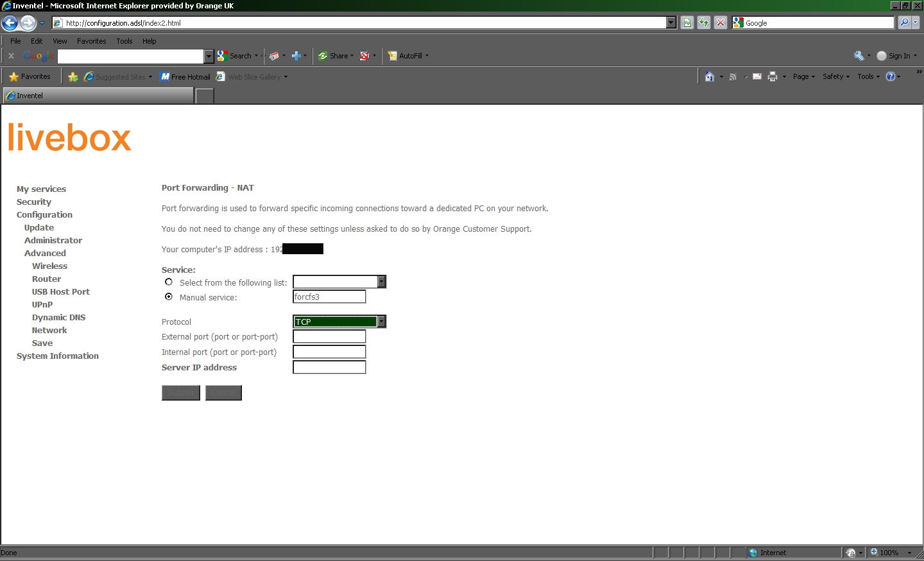Open the Edit menu
The width and height of the screenshot is (924, 561).
[x=37, y=41]
